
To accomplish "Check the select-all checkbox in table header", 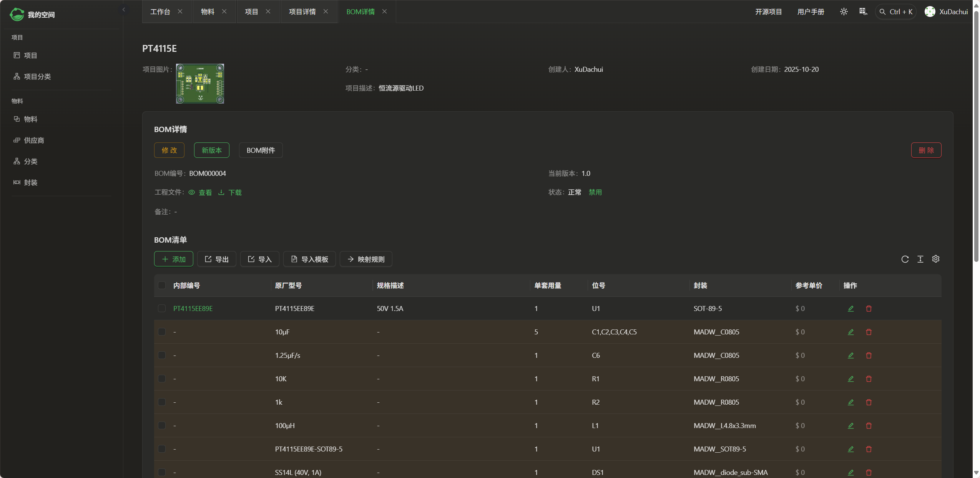I will 162,285.
